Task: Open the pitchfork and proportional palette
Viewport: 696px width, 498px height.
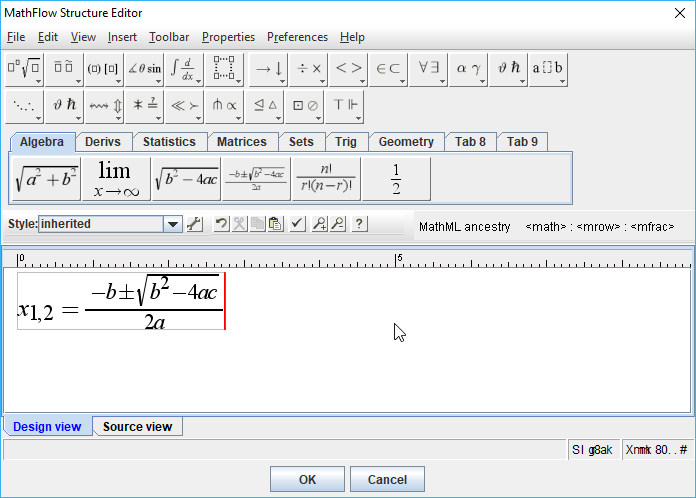Action: [224, 106]
